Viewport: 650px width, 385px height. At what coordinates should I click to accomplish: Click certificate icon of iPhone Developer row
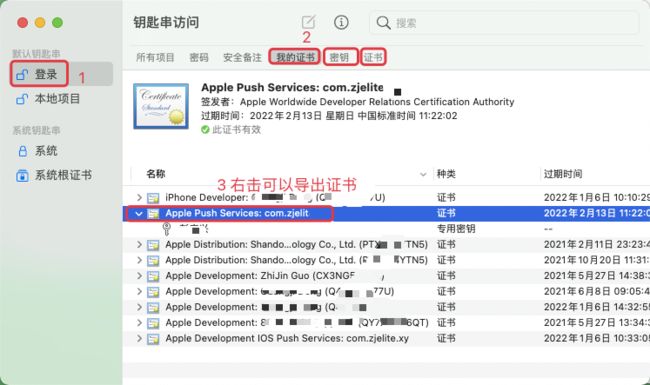153,198
